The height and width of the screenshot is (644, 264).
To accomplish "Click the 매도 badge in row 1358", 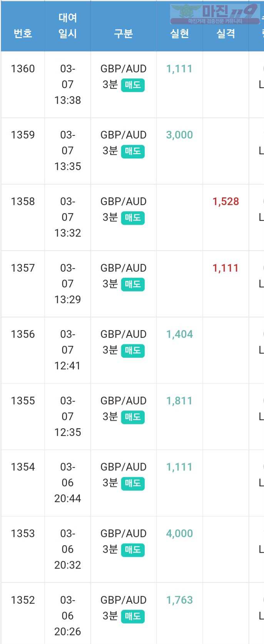I will [x=133, y=218].
